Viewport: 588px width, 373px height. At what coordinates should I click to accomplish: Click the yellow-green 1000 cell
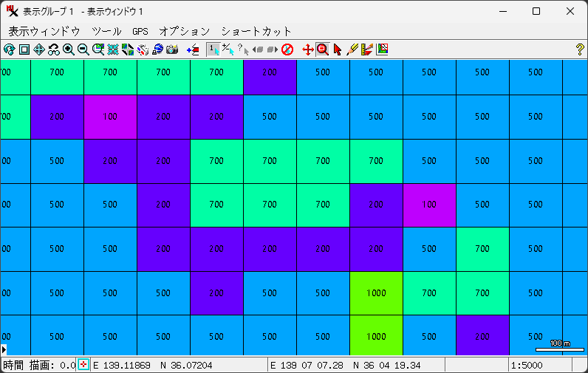(x=376, y=293)
